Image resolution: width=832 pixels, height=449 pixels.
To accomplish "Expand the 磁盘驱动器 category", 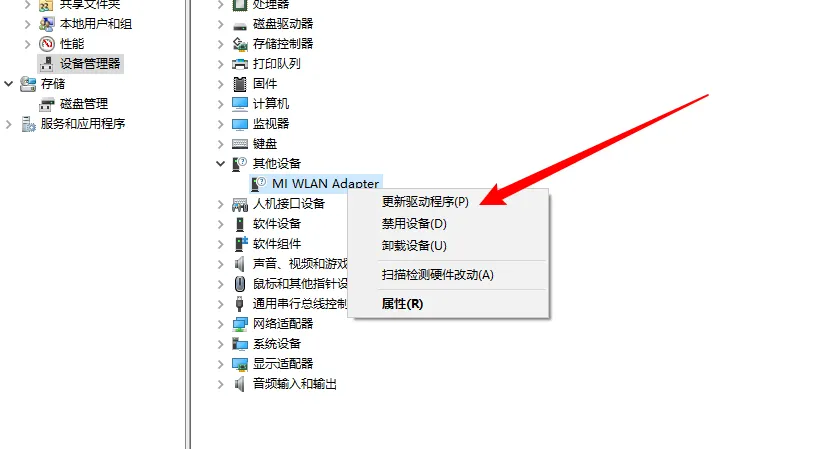I will 220,24.
